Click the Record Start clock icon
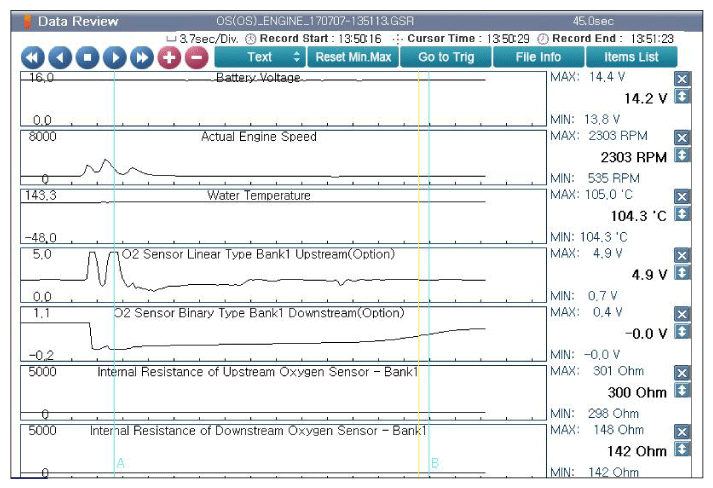Screen dimensions: 713x488 (251, 39)
